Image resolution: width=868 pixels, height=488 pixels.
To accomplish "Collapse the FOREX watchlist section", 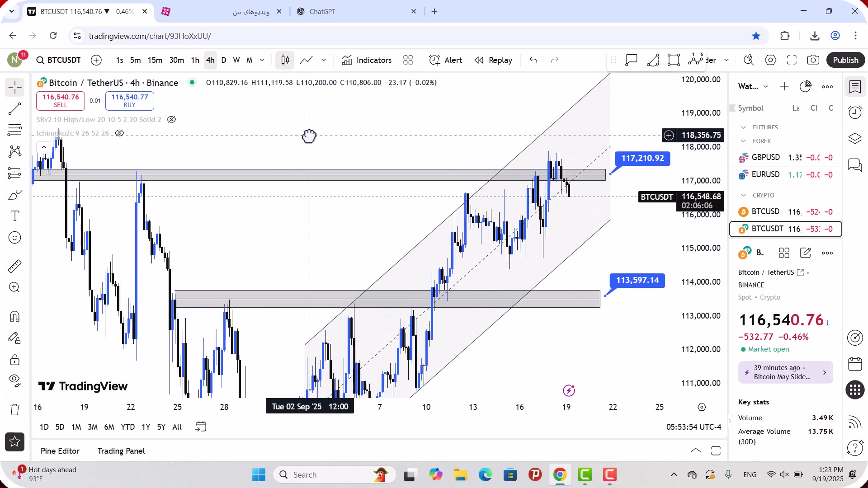I will click(x=743, y=141).
